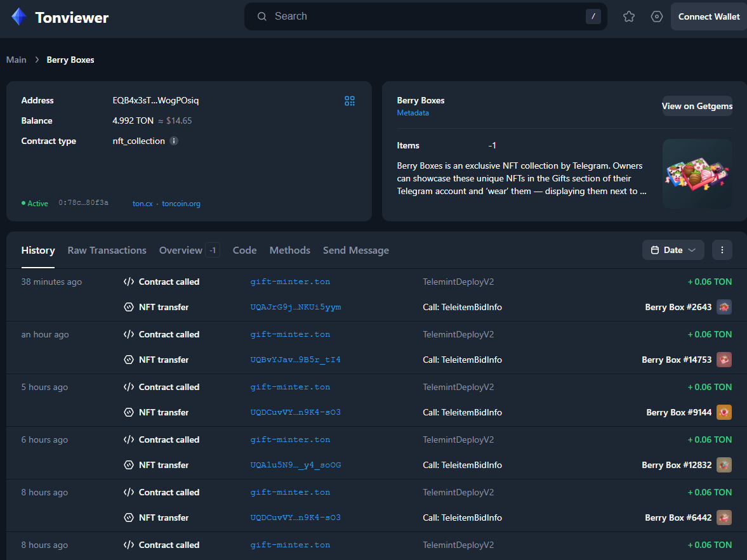
Task: Open the Metadata link
Action: (x=413, y=113)
